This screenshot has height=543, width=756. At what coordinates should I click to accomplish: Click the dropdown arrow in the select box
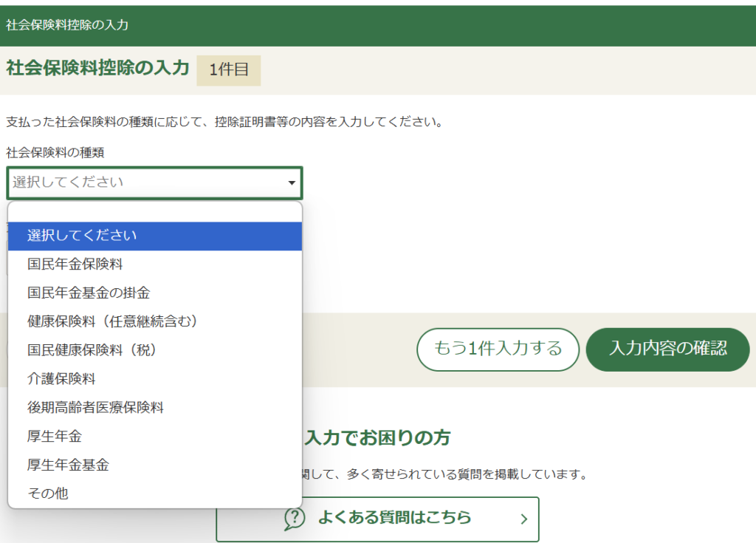(291, 183)
